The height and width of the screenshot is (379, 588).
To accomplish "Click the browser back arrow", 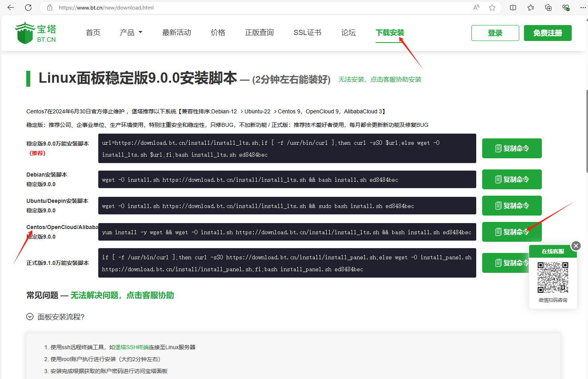I will click(11, 8).
